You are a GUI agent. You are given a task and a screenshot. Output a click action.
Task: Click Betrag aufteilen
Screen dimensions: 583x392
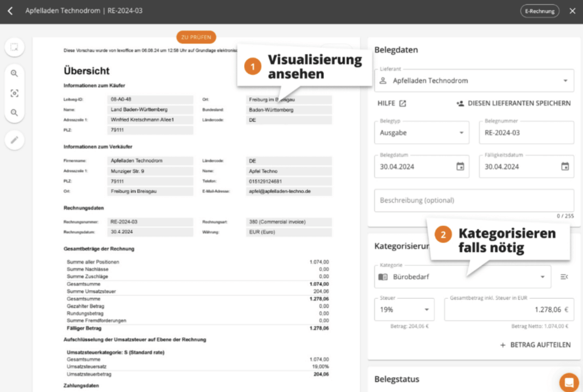535,345
